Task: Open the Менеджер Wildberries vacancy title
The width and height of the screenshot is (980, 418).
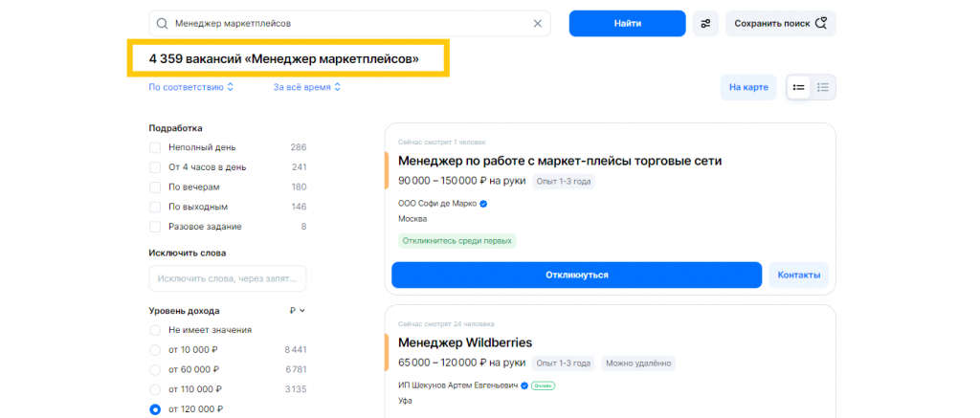Action: pos(465,343)
